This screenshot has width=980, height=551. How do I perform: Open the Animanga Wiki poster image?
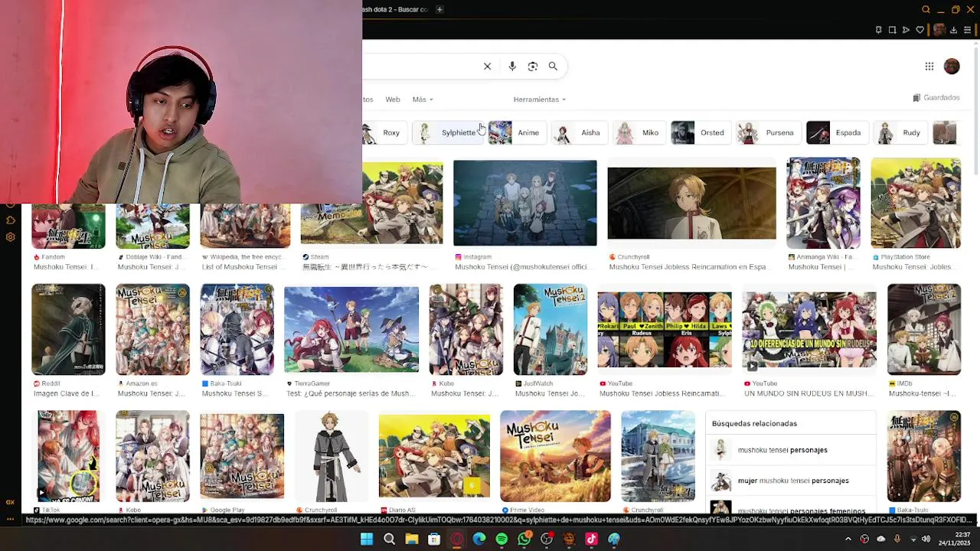pos(823,203)
